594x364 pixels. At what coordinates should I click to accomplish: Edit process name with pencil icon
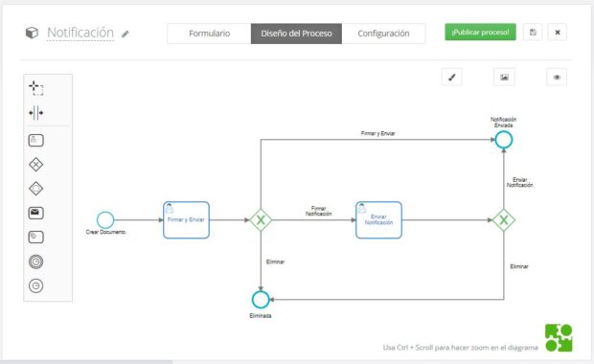click(x=125, y=34)
